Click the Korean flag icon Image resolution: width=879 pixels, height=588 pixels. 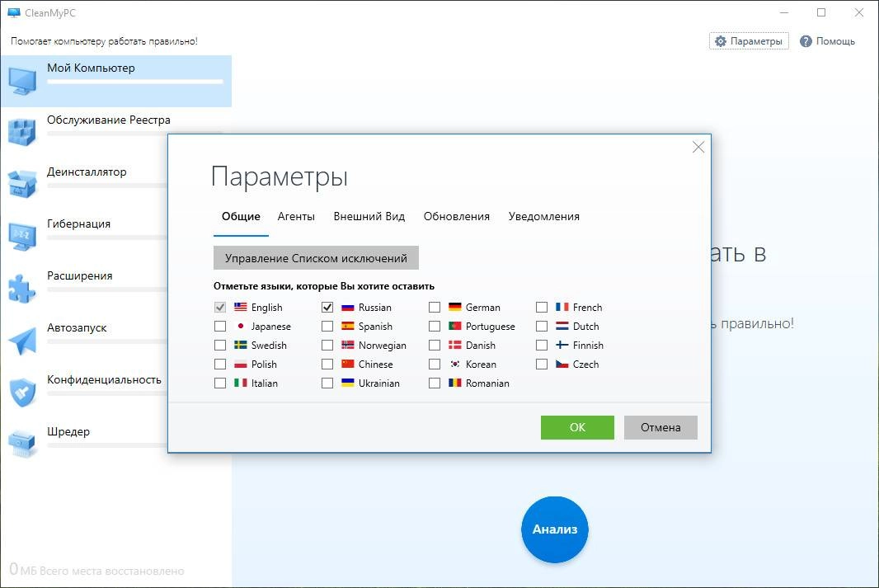click(454, 365)
